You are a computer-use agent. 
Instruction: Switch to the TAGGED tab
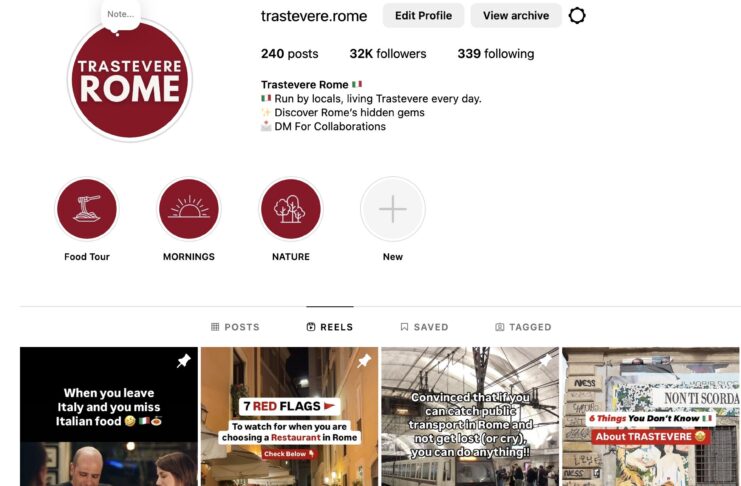coord(523,327)
